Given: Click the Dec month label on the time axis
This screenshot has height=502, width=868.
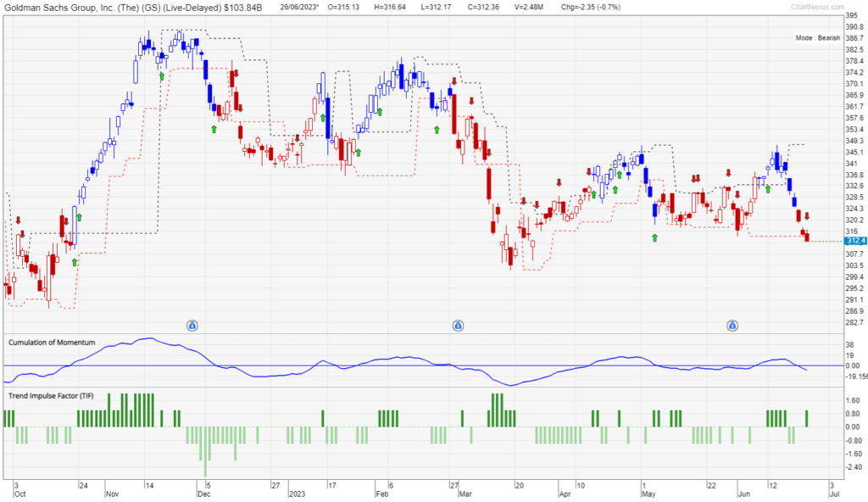Looking at the screenshot, I should pos(203,494).
